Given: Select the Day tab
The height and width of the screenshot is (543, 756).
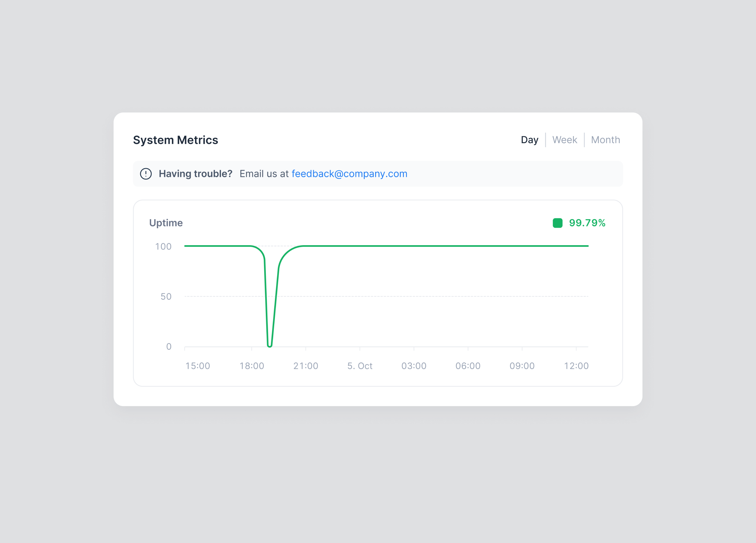Looking at the screenshot, I should [x=529, y=140].
